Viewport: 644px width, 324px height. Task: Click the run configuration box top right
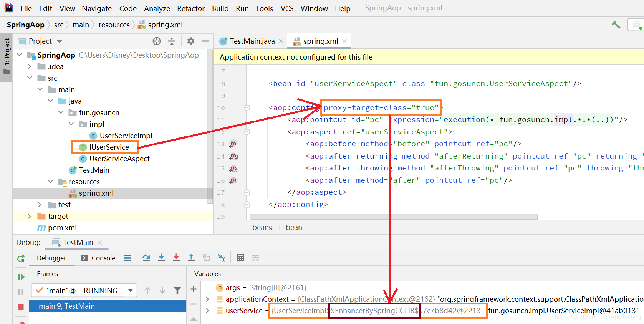pos(636,25)
